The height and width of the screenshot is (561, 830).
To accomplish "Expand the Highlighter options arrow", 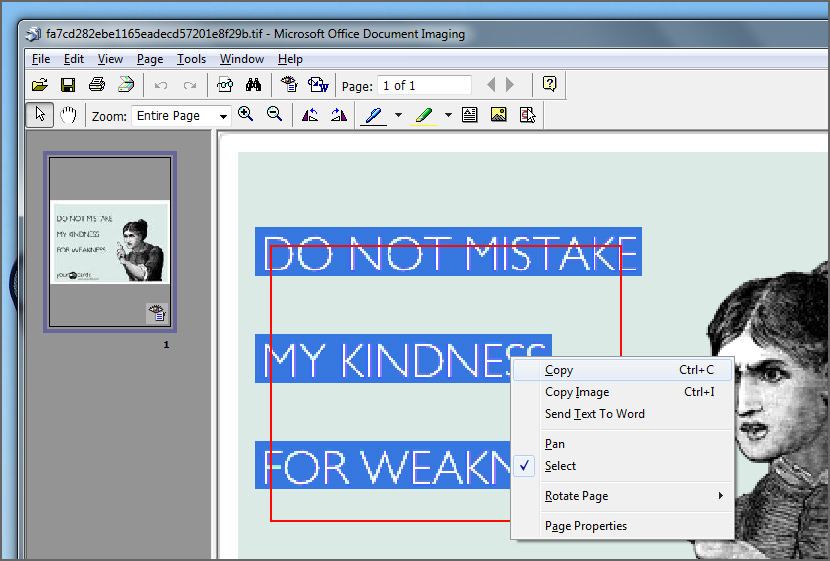I will [x=448, y=115].
